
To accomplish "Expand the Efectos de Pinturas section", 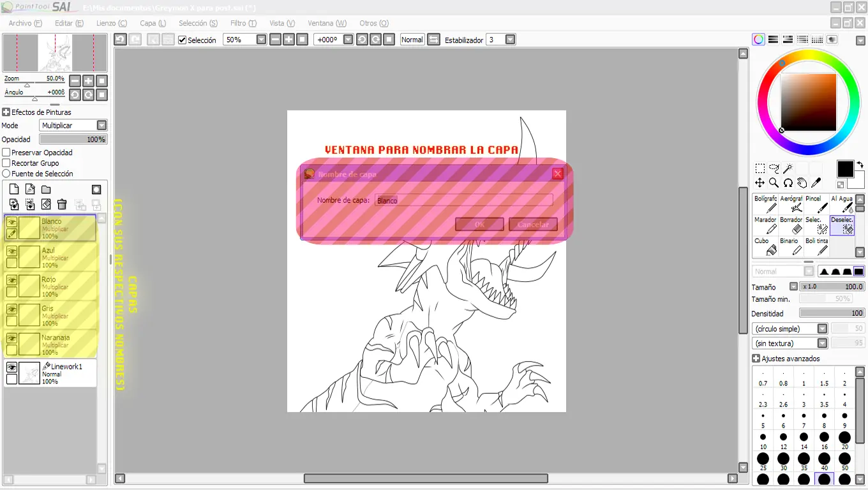I will point(6,112).
